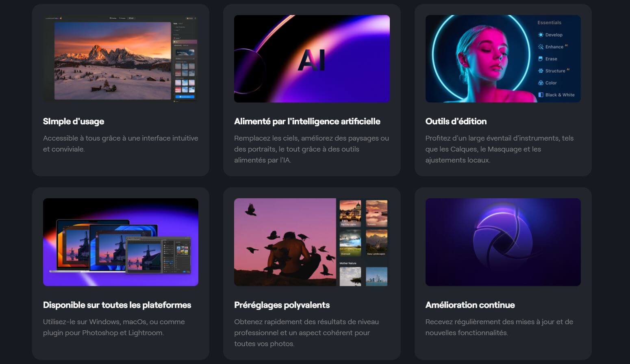This screenshot has width=630, height=364.
Task: Select the Enhance label in Essentials list
Action: click(x=554, y=47)
